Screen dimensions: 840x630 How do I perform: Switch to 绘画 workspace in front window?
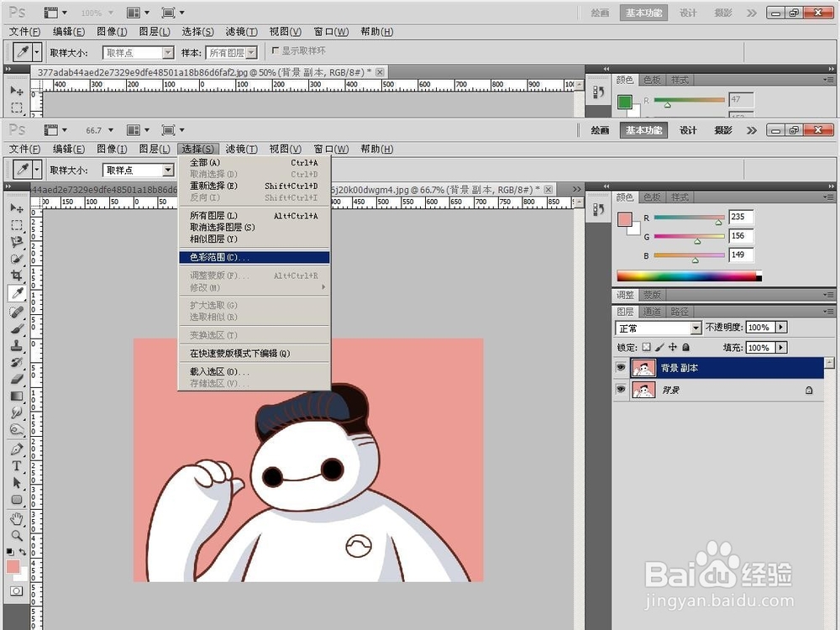600,130
